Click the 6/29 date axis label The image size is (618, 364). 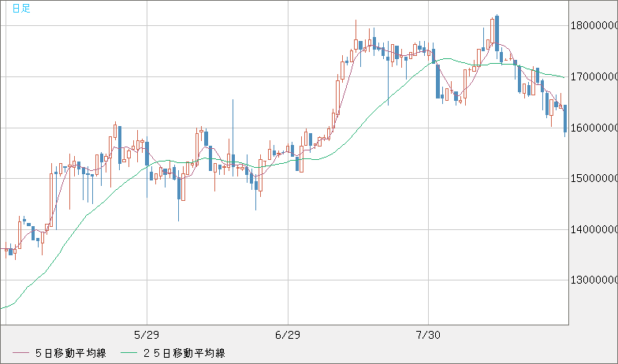288,336
